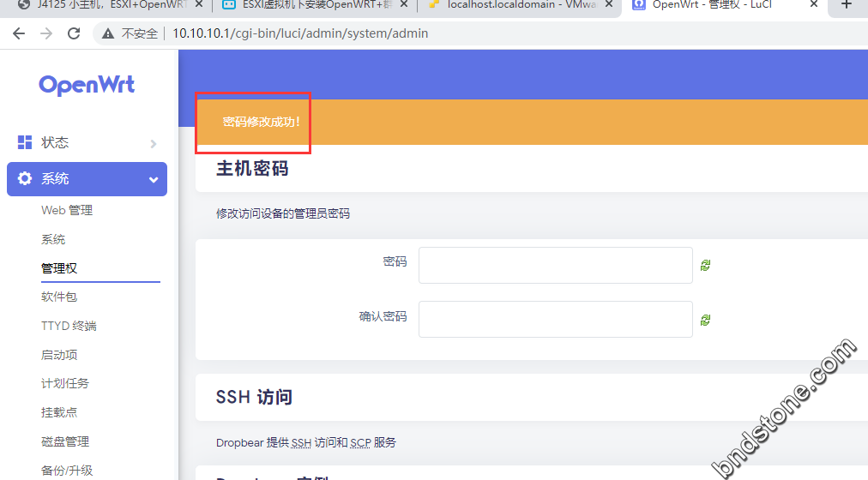Open the 计划任务 page
Viewport: 868px width, 480px height.
tap(65, 383)
